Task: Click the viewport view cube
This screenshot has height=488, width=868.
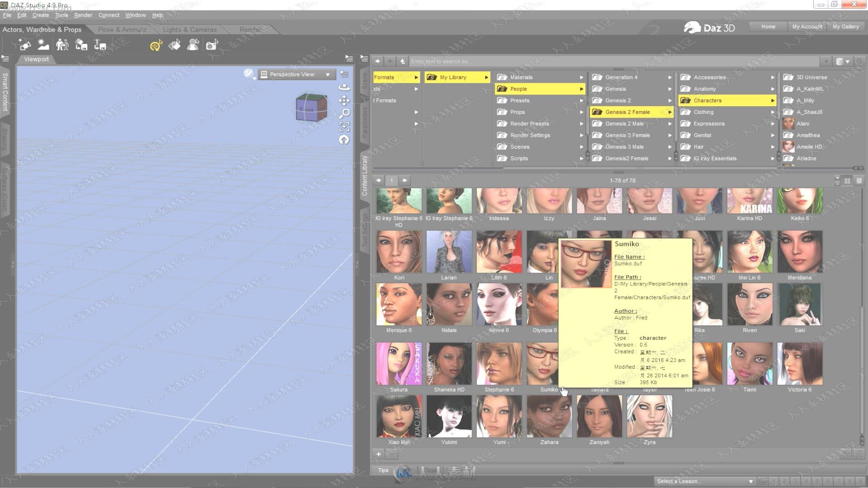Action: click(311, 107)
